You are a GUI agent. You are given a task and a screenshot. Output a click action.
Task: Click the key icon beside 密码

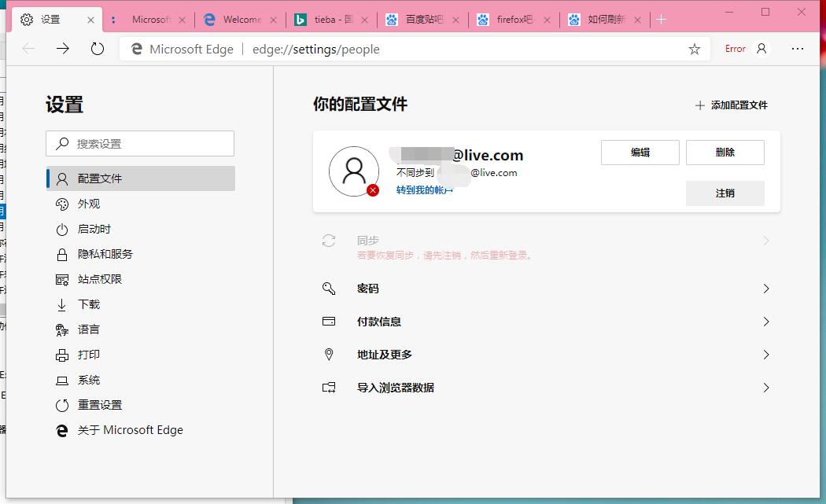point(329,288)
